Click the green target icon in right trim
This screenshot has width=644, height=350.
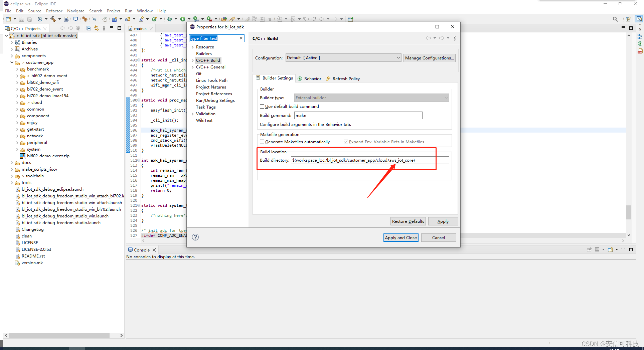(640, 44)
